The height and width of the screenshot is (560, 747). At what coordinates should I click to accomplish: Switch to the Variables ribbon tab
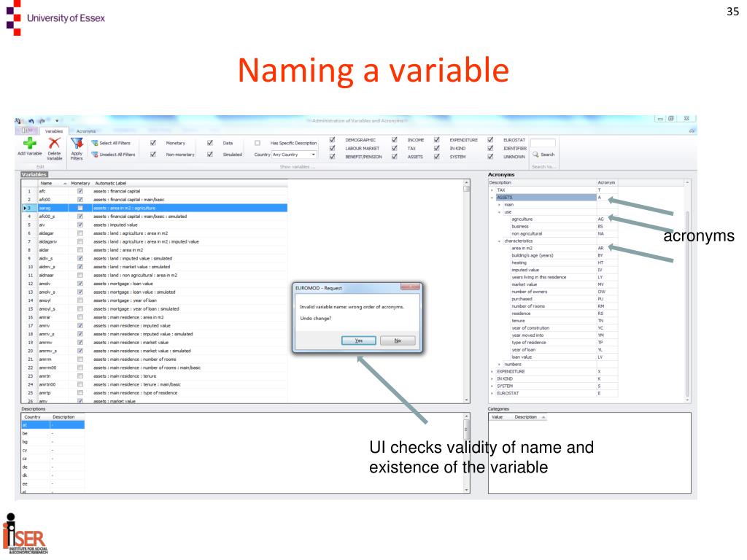click(54, 131)
